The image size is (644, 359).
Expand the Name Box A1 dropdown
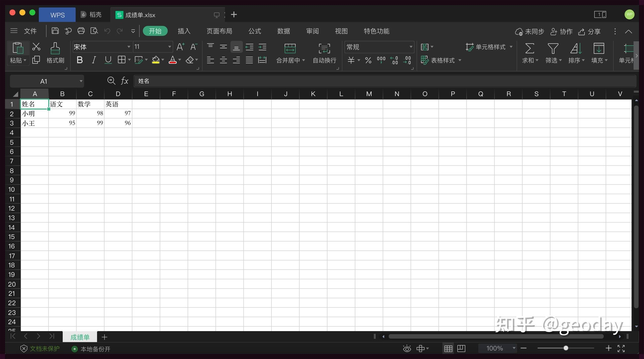click(x=81, y=81)
